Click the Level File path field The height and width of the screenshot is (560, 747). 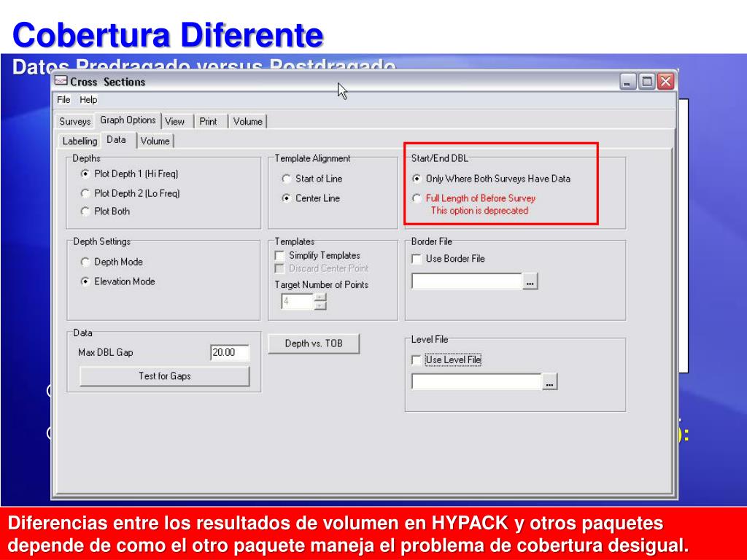click(477, 381)
